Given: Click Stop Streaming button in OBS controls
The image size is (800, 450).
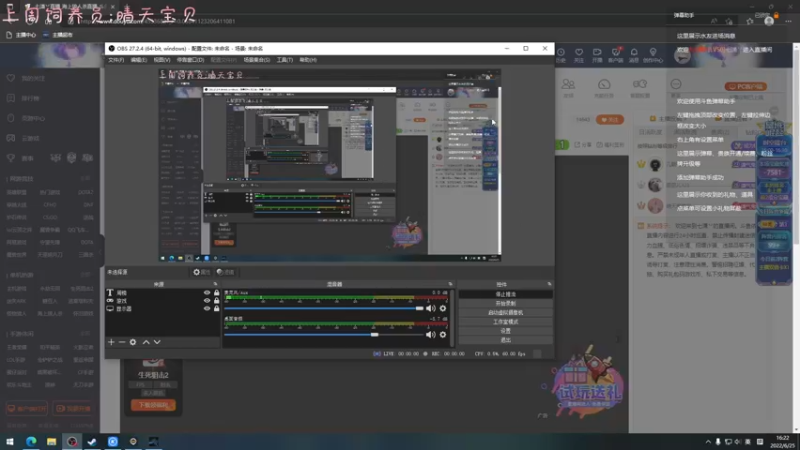Looking at the screenshot, I should point(505,294).
